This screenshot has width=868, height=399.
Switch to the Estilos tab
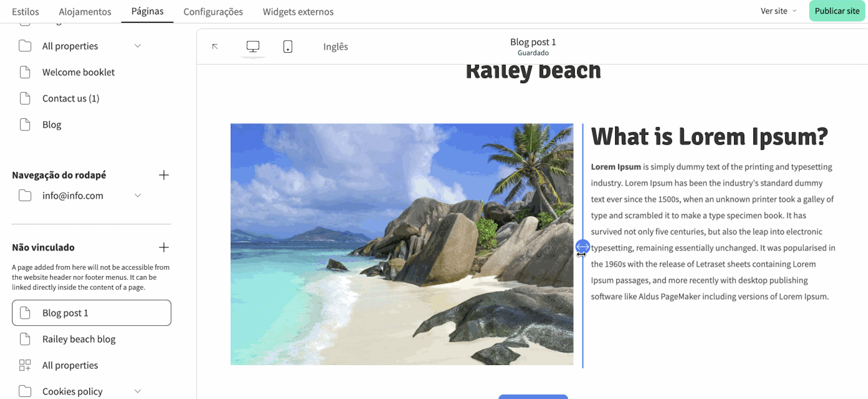pyautogui.click(x=25, y=11)
